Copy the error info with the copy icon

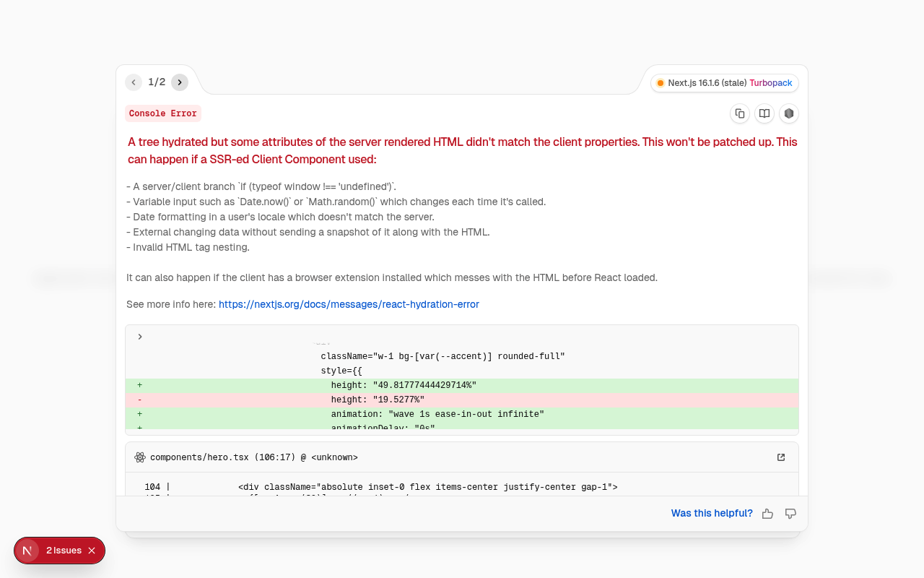pos(739,113)
